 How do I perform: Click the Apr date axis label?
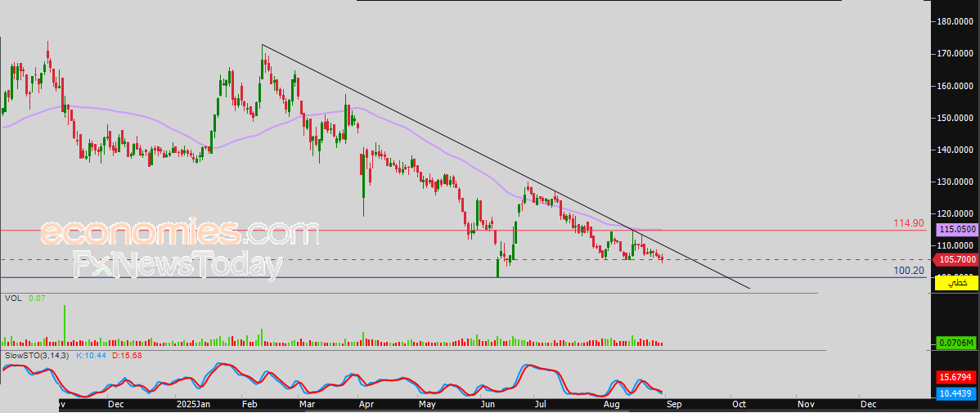pyautogui.click(x=366, y=405)
